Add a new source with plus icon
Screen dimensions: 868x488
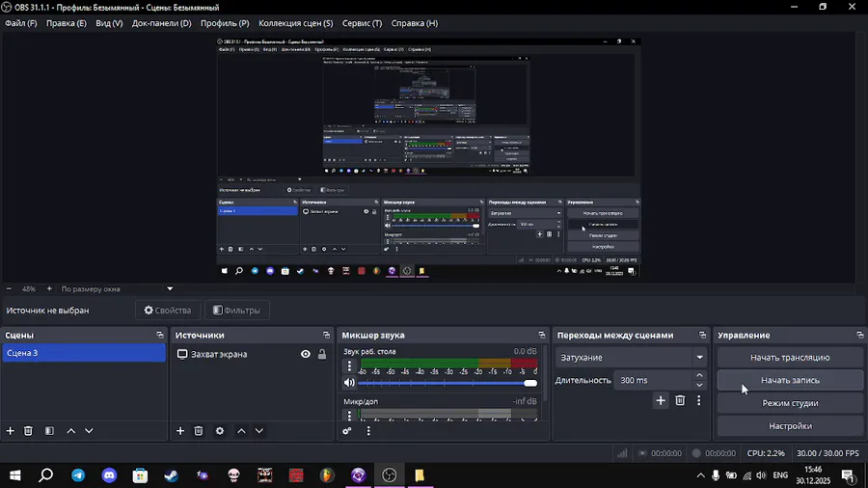click(x=180, y=430)
